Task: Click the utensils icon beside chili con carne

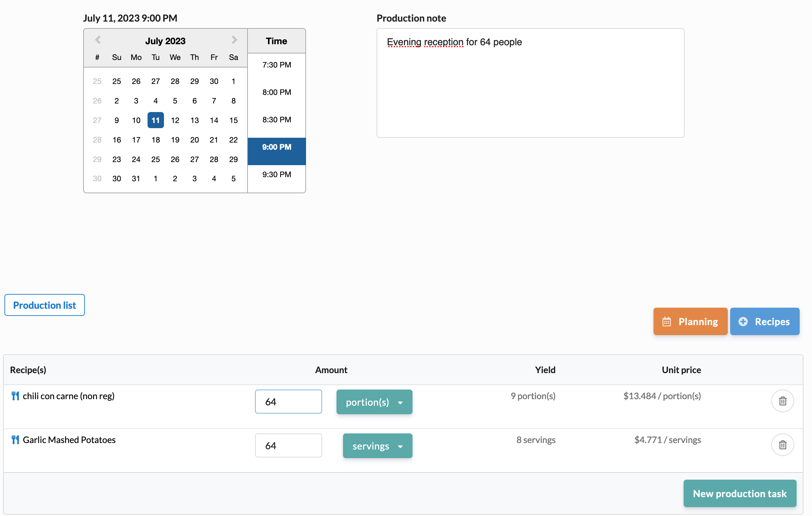Action: tap(15, 396)
